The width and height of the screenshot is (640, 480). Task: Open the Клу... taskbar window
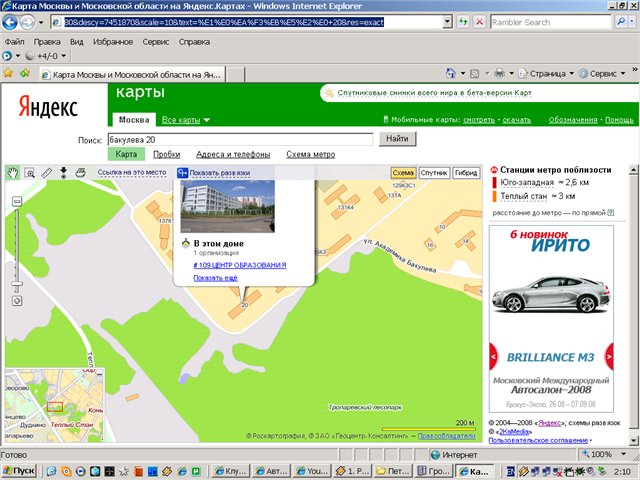[231, 471]
